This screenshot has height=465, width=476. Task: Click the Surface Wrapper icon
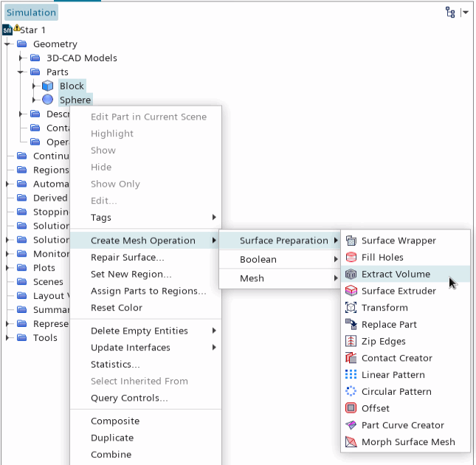tap(351, 241)
